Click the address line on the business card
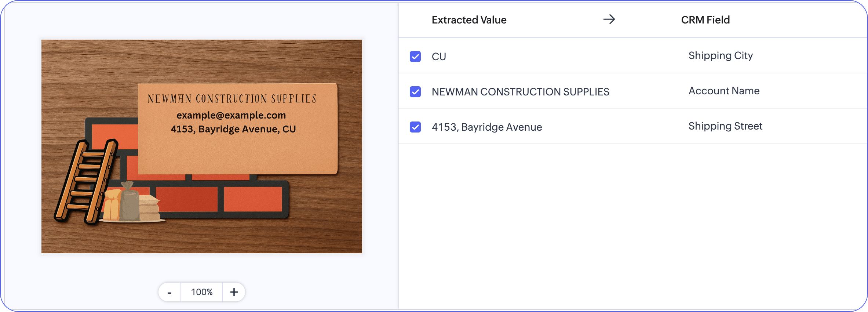Image resolution: width=868 pixels, height=312 pixels. [233, 129]
